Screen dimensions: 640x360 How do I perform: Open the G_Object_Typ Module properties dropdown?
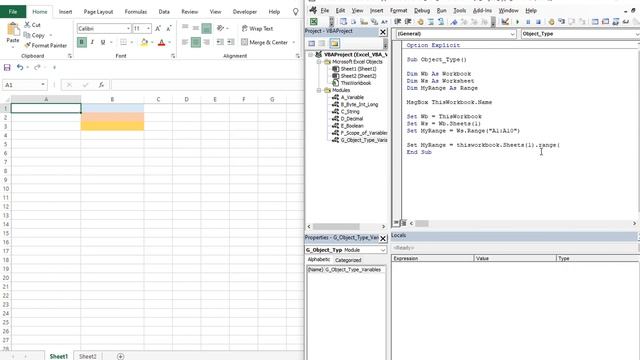[x=382, y=250]
